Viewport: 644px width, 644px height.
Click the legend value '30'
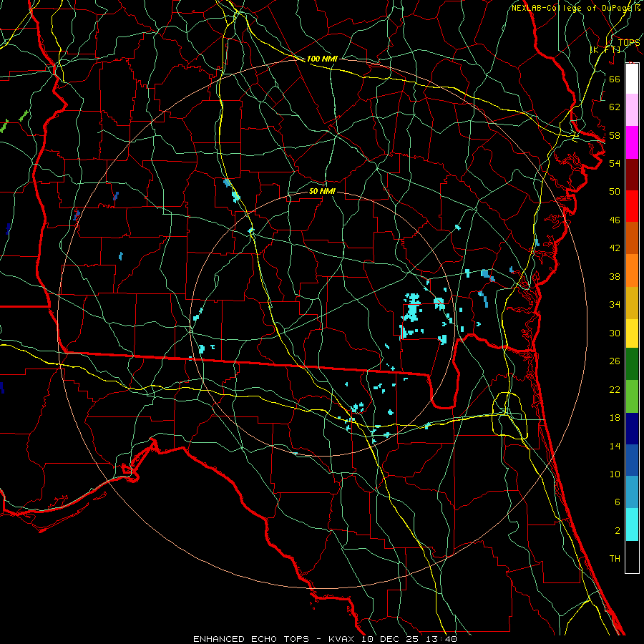(615, 333)
